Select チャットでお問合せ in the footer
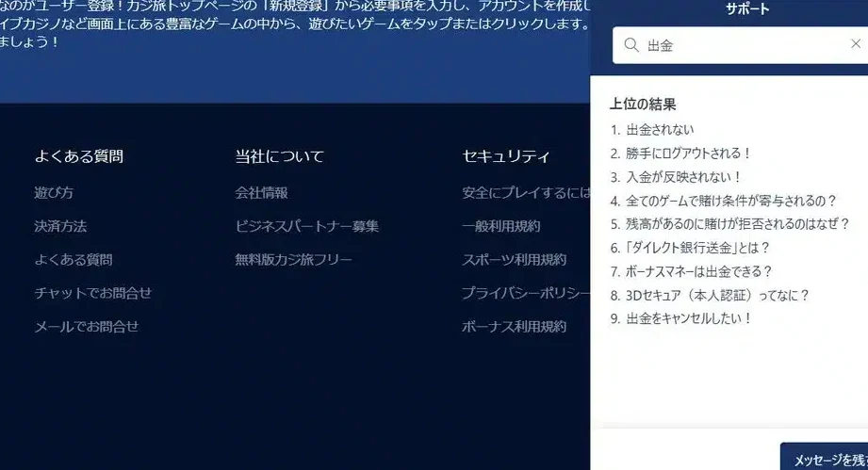 [x=92, y=293]
